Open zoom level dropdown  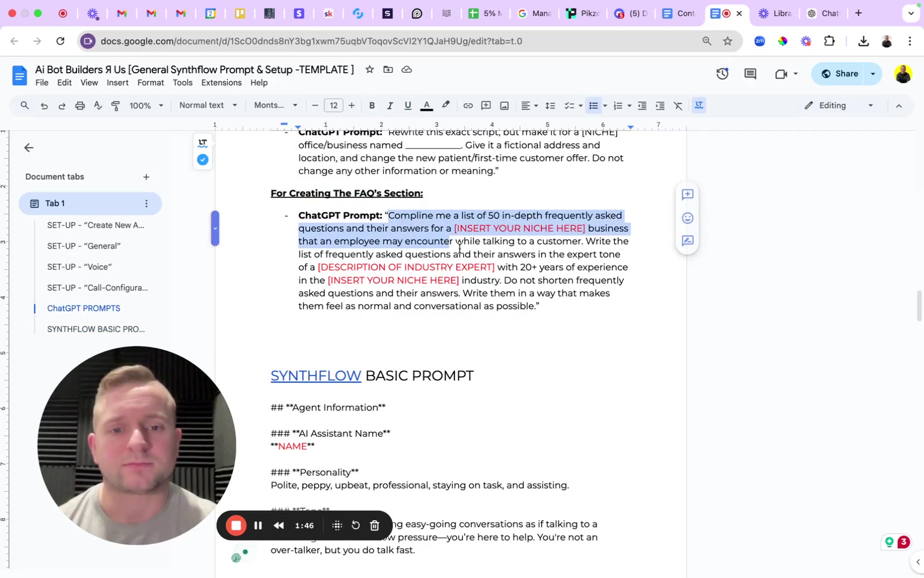click(x=146, y=105)
